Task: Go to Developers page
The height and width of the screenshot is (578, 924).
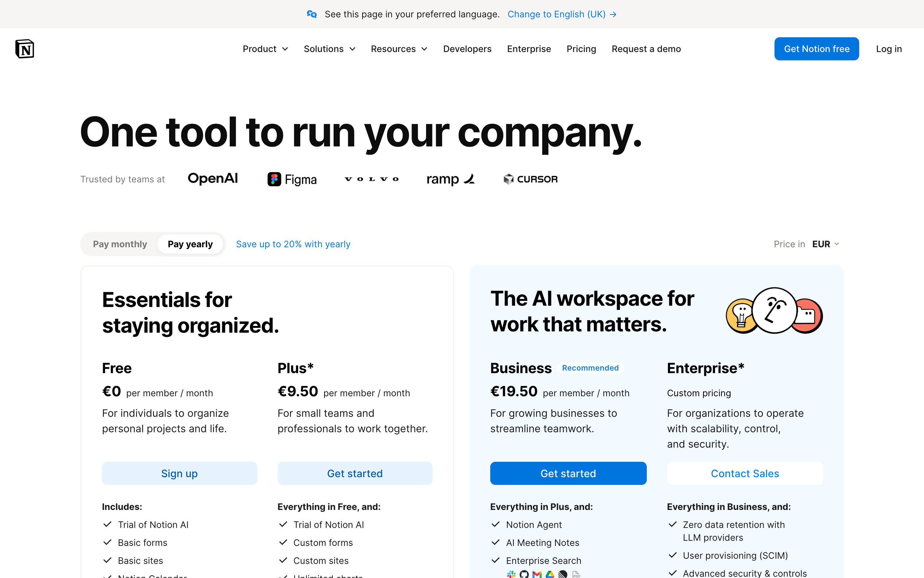Action: pos(467,49)
